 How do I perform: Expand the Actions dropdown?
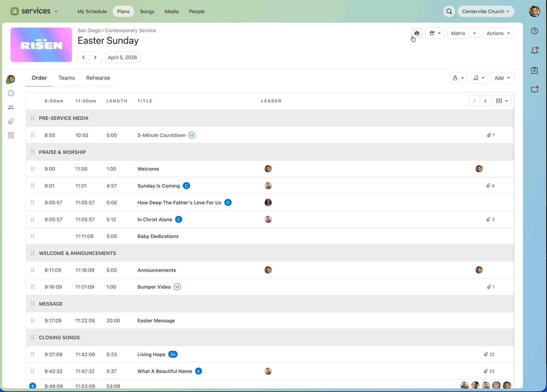(x=498, y=33)
